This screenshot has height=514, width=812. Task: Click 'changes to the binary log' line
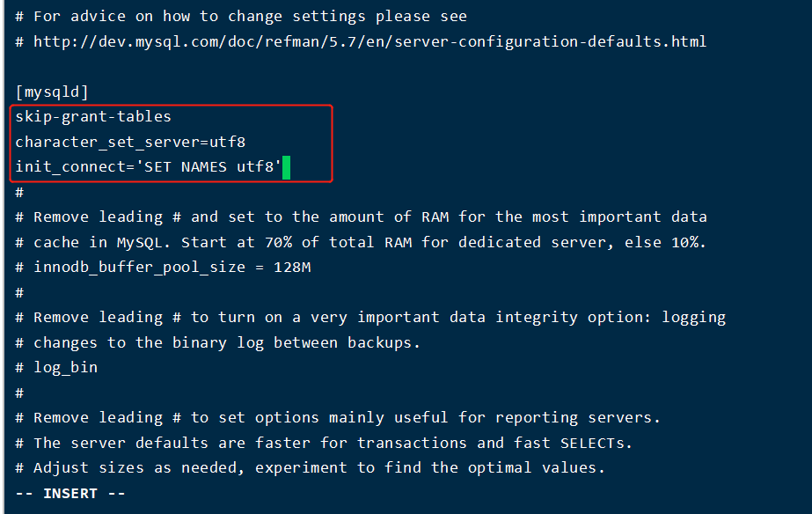point(217,342)
